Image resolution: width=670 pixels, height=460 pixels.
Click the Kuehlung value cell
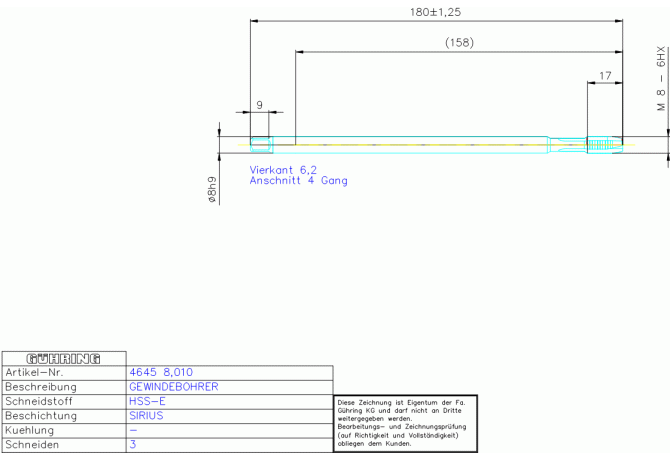pyautogui.click(x=228, y=429)
